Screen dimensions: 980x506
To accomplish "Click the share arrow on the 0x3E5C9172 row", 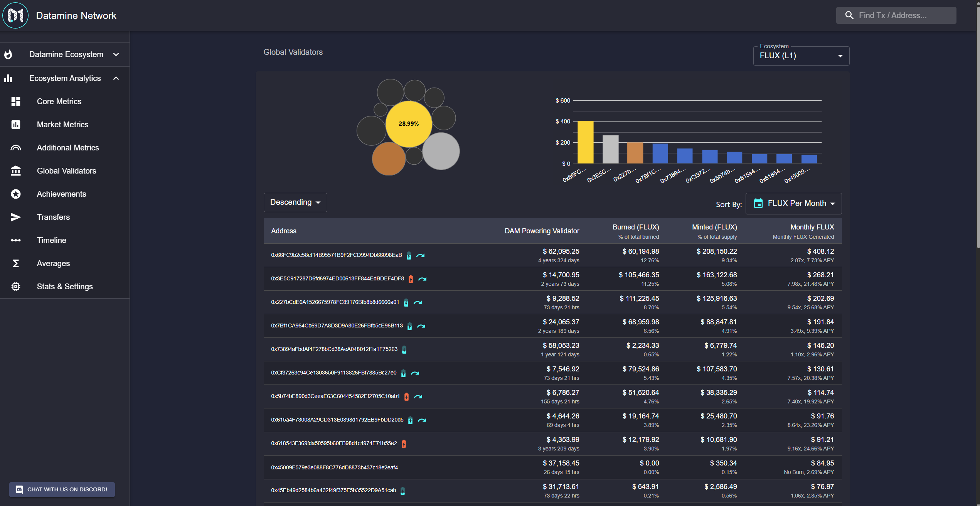I will coord(423,279).
